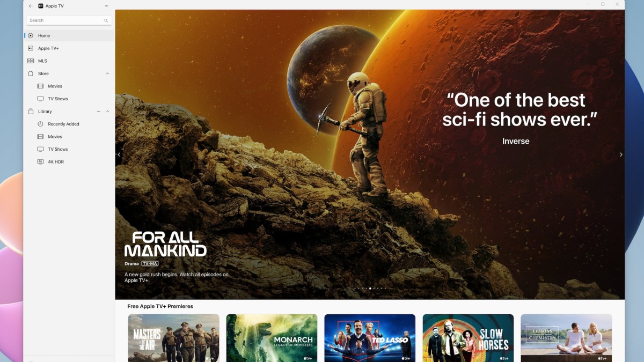
Task: Click the Apple TV+ sidebar icon
Action: click(31, 48)
